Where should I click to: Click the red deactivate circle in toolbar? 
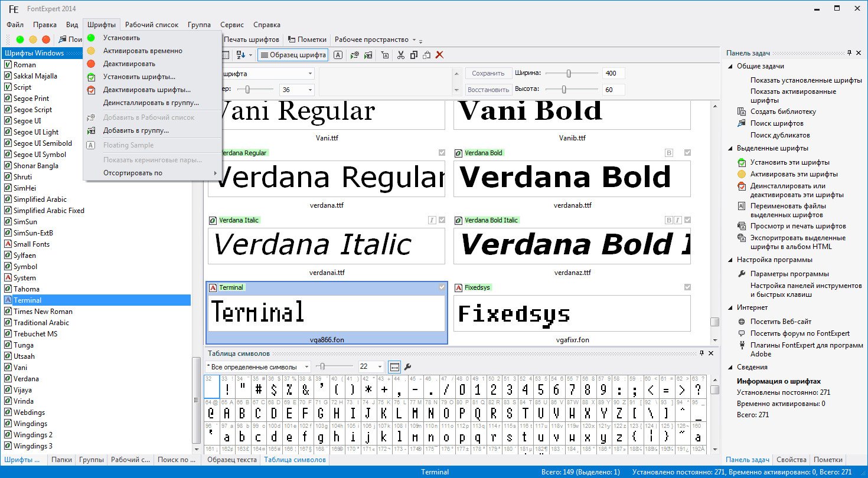[x=46, y=40]
